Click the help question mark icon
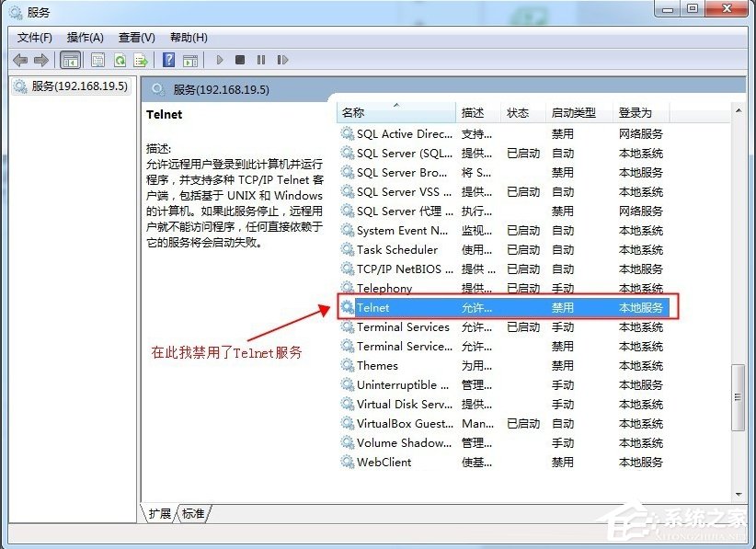 click(x=168, y=60)
